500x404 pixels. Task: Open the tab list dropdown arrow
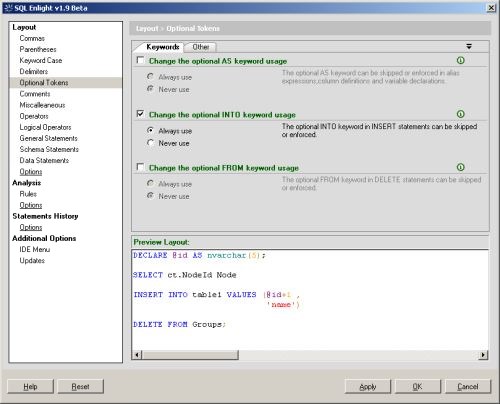(x=469, y=47)
